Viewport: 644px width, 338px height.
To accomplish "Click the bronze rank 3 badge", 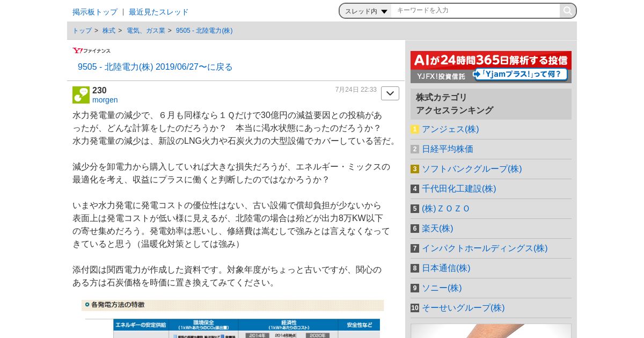I will tap(415, 169).
